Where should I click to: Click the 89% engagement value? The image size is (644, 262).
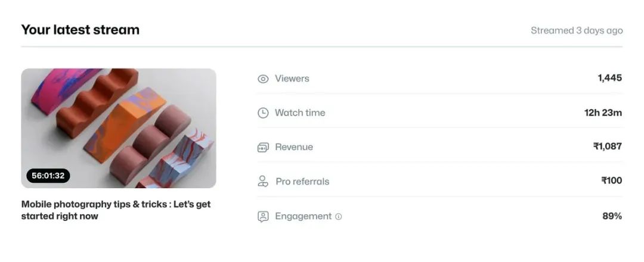(612, 216)
